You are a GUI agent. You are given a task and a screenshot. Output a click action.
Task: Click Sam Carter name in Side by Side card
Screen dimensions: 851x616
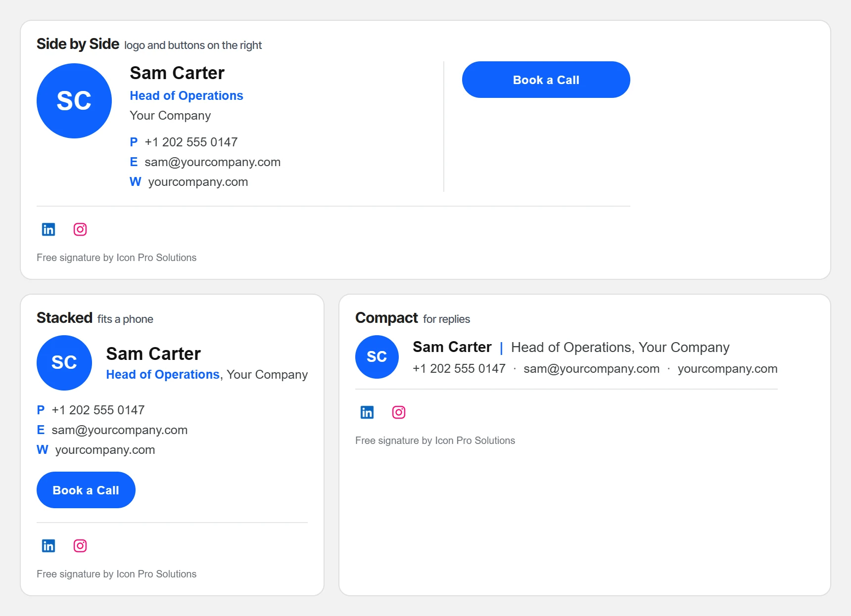[177, 73]
